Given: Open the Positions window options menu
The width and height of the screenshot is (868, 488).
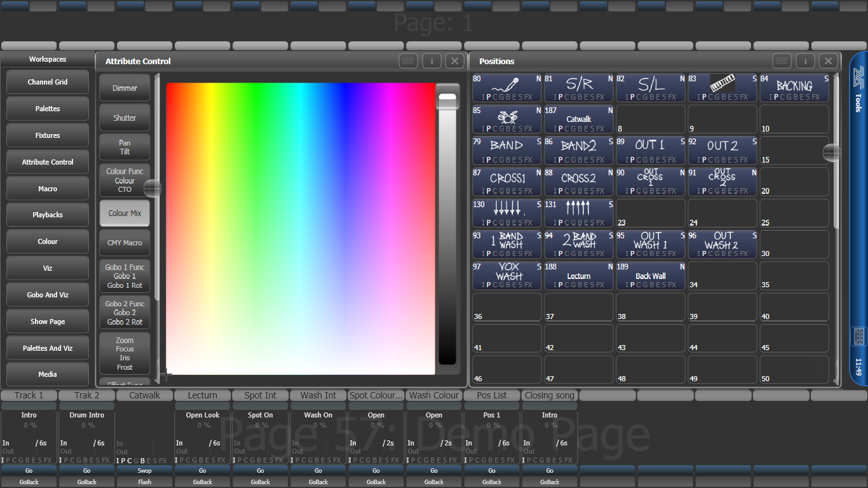Looking at the screenshot, I should pos(782,61).
